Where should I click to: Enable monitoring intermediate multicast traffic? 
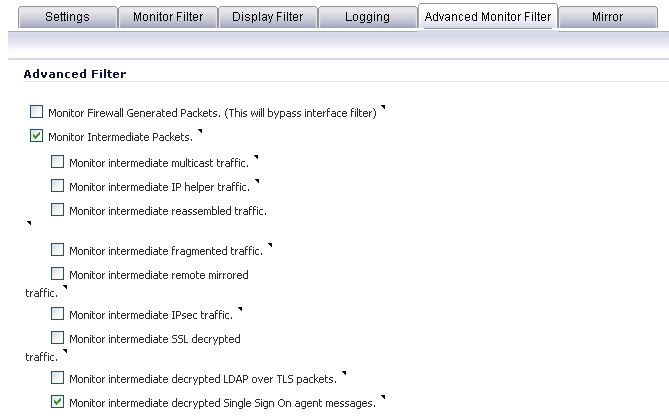click(x=58, y=161)
